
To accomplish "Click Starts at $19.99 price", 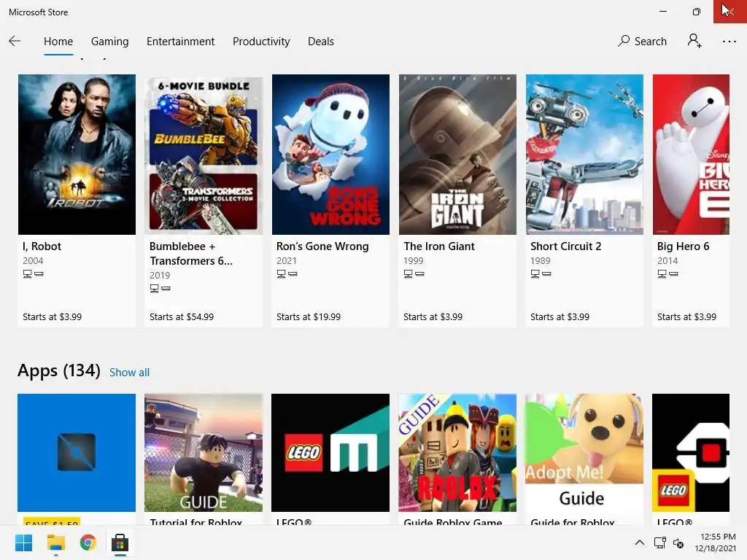I will tap(309, 316).
